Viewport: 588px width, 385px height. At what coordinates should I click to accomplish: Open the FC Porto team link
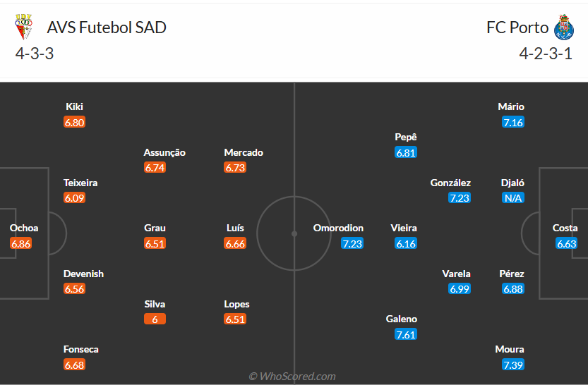(517, 28)
